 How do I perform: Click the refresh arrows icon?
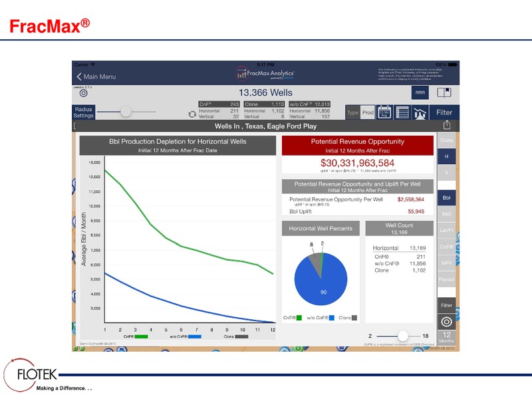pos(192,114)
